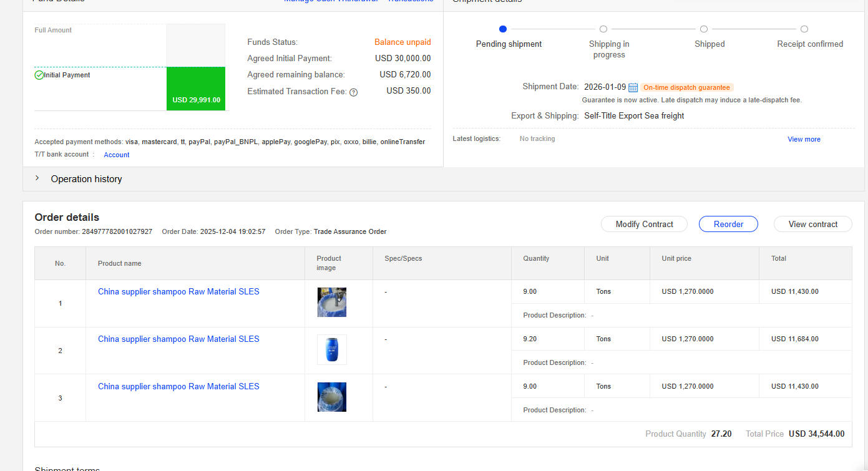Click the Receipt confirmed step circle
This screenshot has width=868, height=471.
(x=804, y=29)
